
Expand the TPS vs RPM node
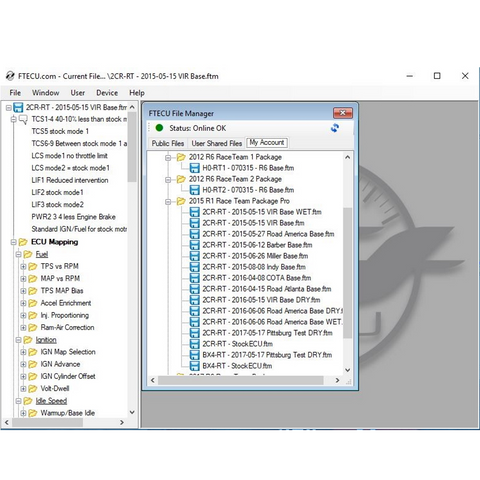[x=23, y=266]
